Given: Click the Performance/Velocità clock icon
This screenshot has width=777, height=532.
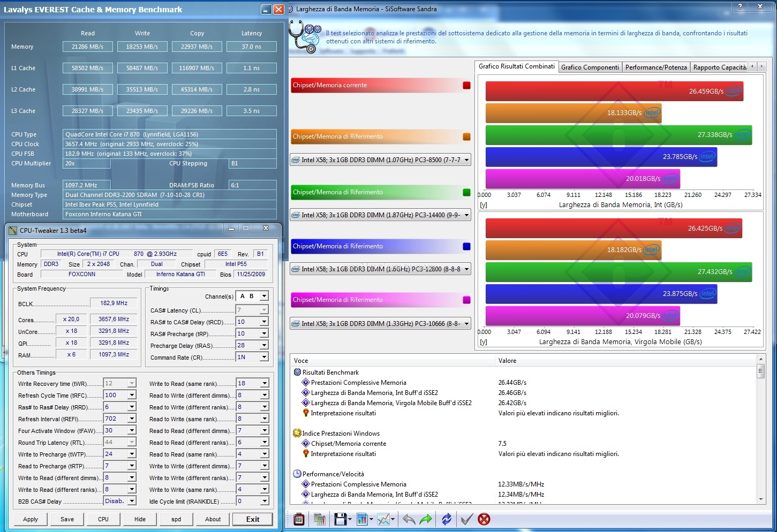Looking at the screenshot, I should pyautogui.click(x=297, y=474).
